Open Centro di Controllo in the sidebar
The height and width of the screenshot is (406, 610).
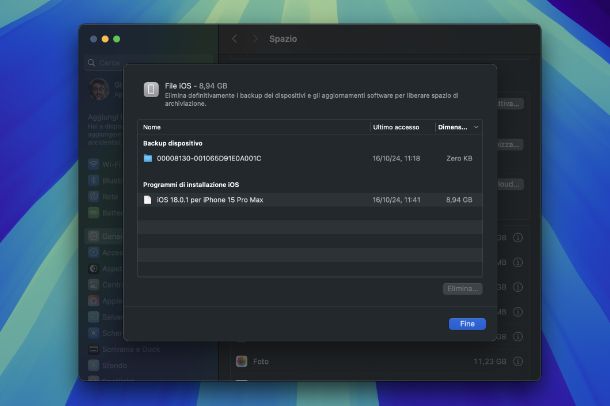click(104, 285)
